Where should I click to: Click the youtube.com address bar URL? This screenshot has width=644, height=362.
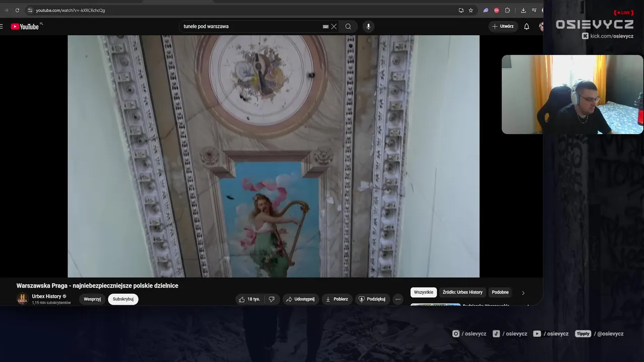pos(70,10)
